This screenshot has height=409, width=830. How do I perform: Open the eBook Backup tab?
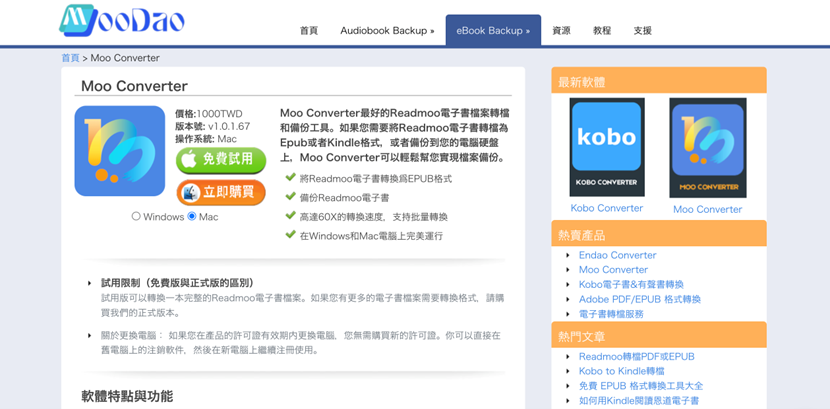click(x=493, y=31)
